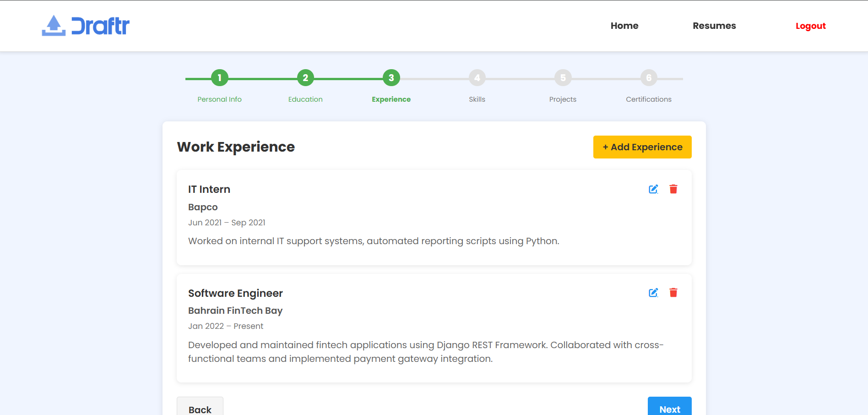Open step 4 Skills circle
868x415 pixels.
477,78
